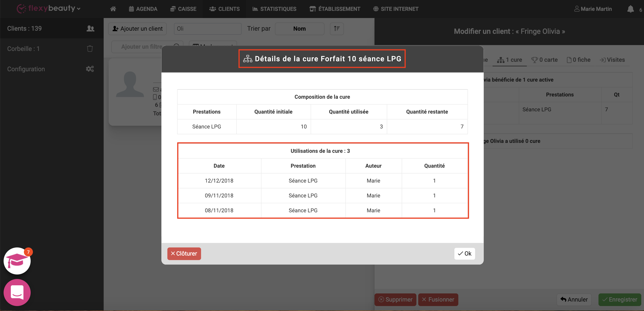This screenshot has width=644, height=311.
Task: Open the graduation cap tutorials widget
Action: 17,261
